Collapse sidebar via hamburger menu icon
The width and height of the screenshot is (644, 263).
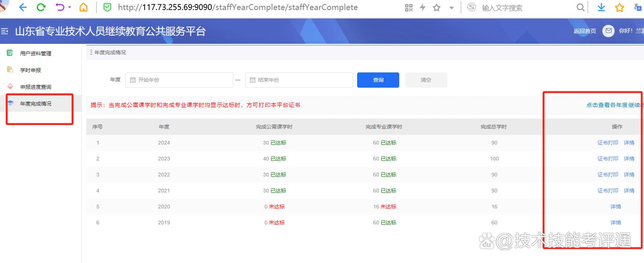(x=4, y=31)
